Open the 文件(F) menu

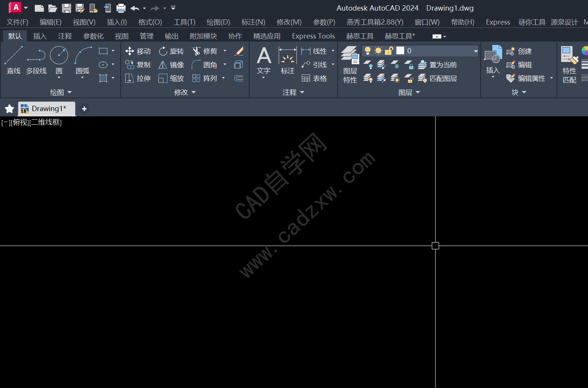point(17,22)
